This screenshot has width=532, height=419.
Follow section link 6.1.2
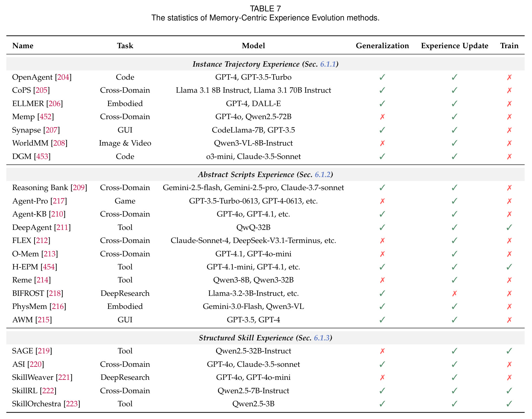point(323,175)
